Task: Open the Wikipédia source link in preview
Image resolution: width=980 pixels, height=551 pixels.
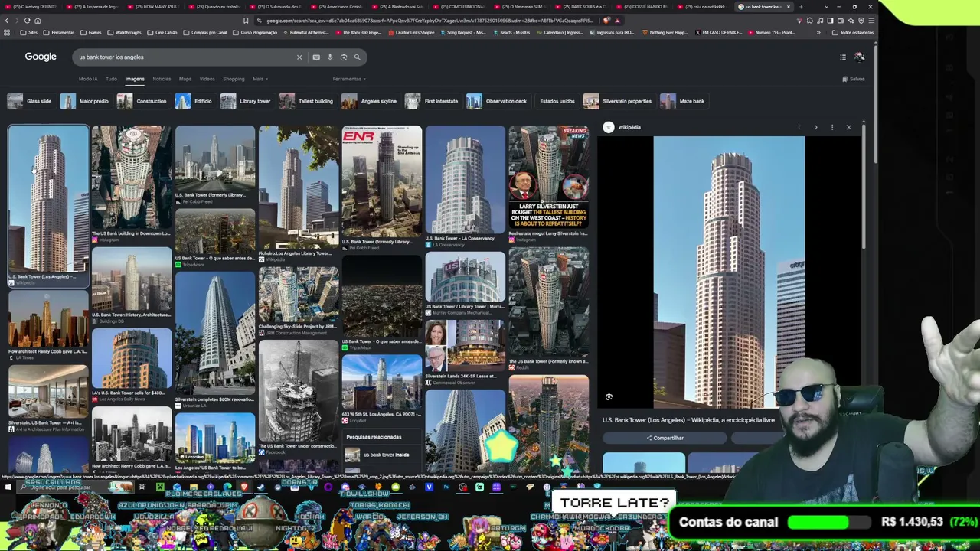Action: (622, 127)
